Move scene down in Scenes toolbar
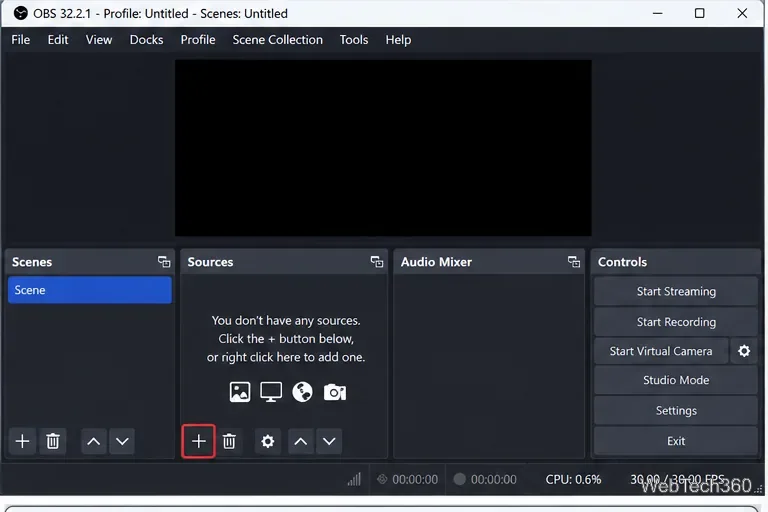768x512 pixels. pyautogui.click(x=122, y=441)
